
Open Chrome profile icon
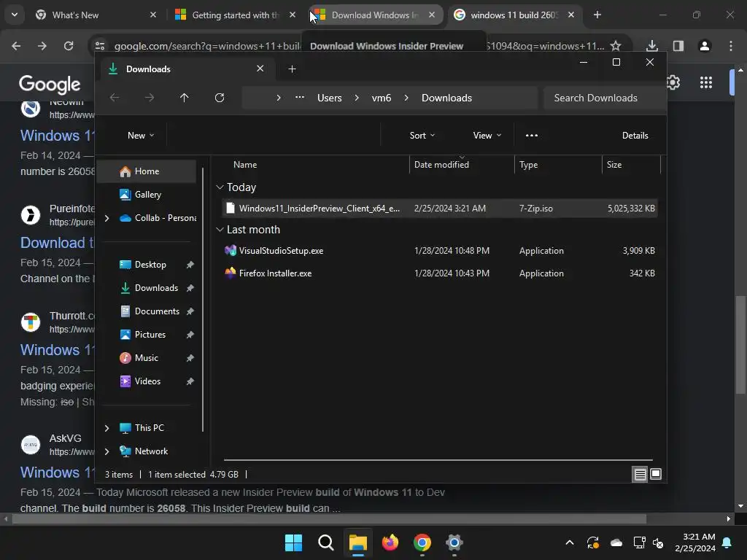pos(705,46)
